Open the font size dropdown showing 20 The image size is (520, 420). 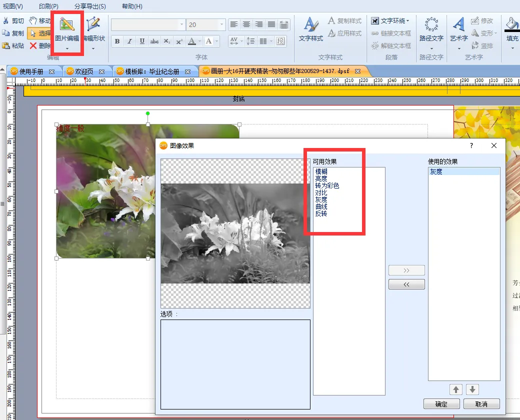click(221, 24)
